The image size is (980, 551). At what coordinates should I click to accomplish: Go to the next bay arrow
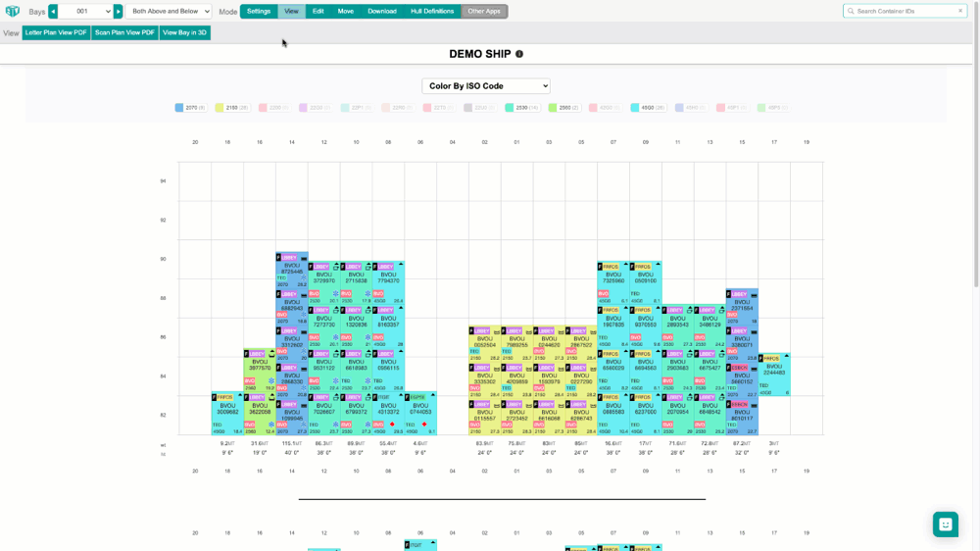[x=119, y=12]
